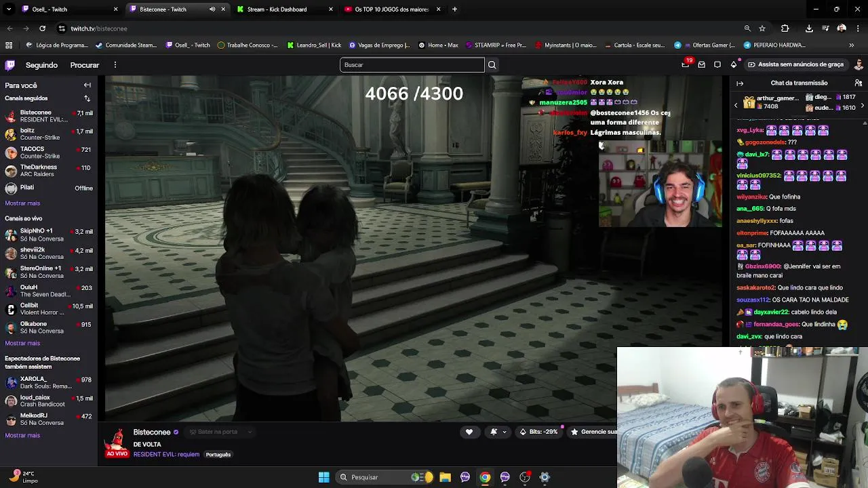The height and width of the screenshot is (488, 868).
Task: Open the Windows Start button
Action: (x=323, y=477)
